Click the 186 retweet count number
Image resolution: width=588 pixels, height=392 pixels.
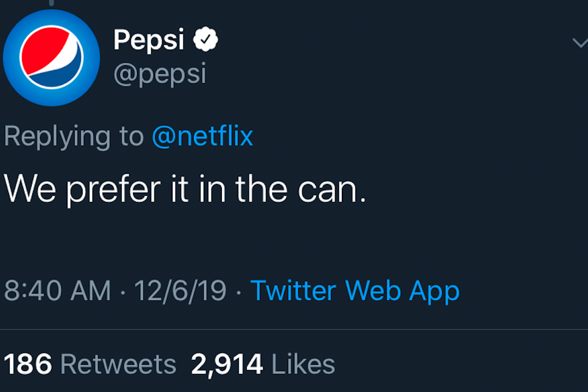pos(28,364)
